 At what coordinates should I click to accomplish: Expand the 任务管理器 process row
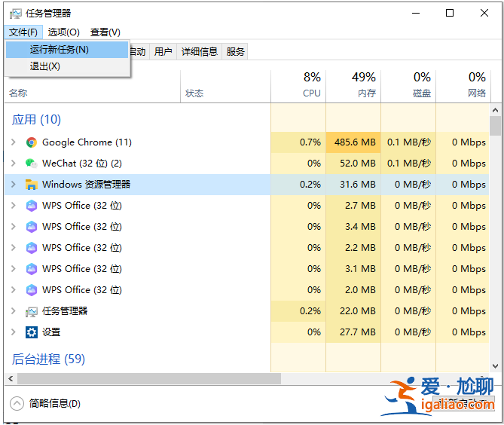click(13, 311)
